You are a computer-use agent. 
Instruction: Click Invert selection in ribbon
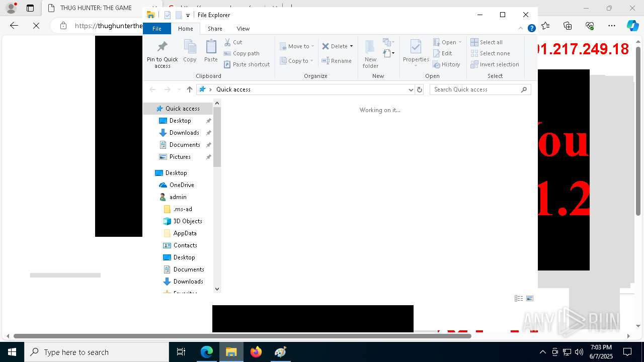[495, 64]
